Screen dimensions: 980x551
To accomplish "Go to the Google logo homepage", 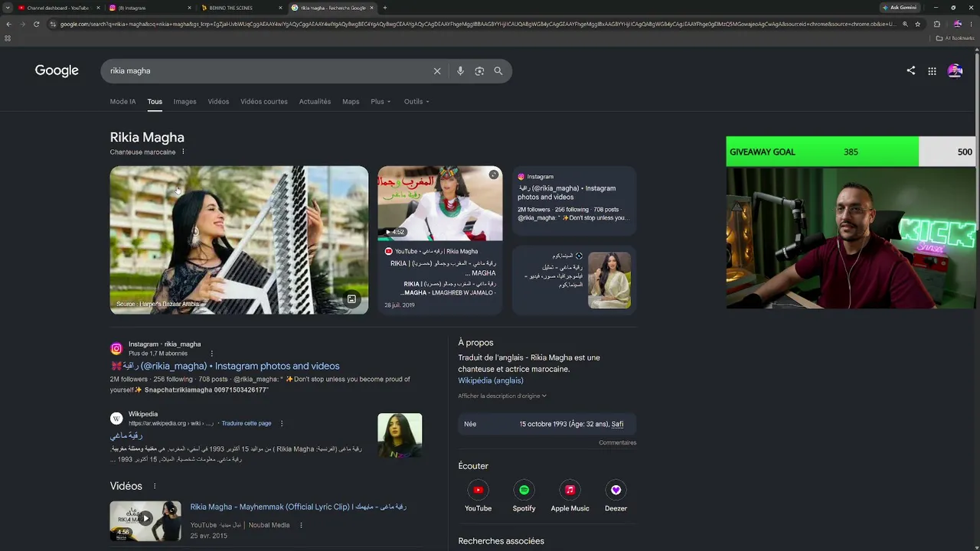I will [57, 70].
